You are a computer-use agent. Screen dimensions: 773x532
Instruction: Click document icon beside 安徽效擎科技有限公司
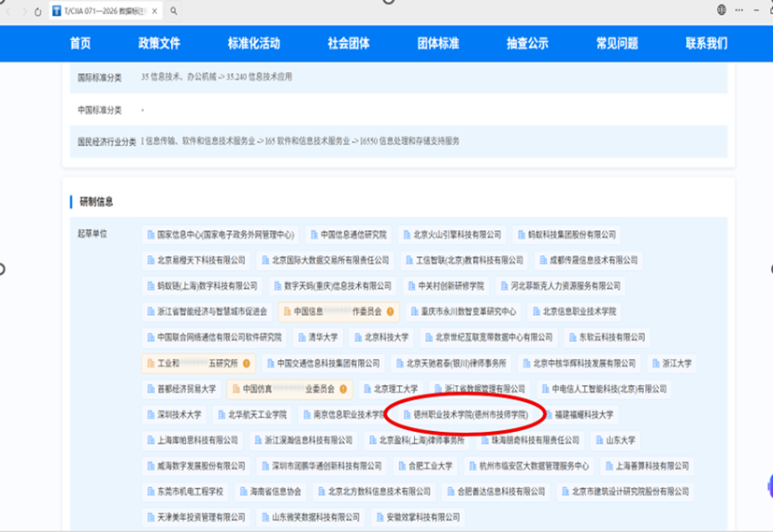(380, 517)
